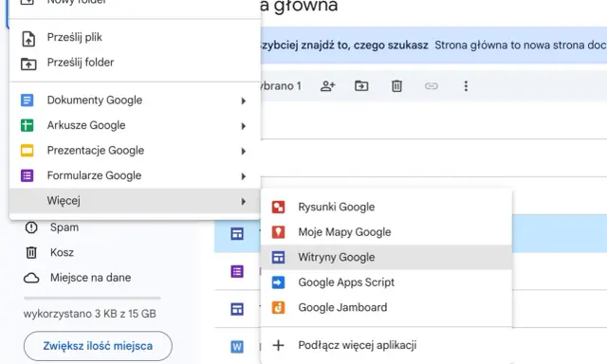Viewport: 607px width, 364px height.
Task: Click the purple Forms file icon in list
Action: coord(237,271)
